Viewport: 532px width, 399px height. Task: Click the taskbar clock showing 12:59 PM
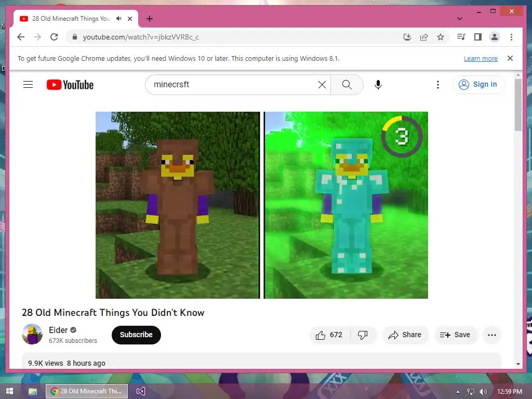click(x=509, y=392)
